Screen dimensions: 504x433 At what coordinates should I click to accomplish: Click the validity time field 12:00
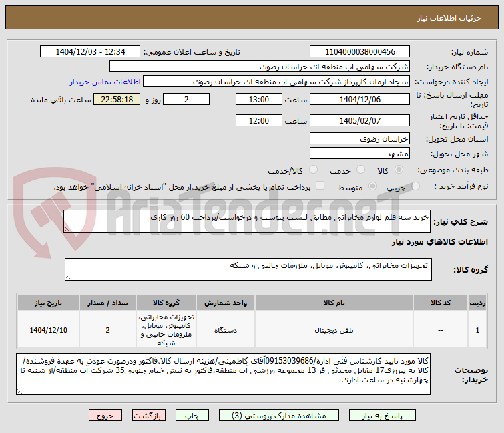pos(259,120)
